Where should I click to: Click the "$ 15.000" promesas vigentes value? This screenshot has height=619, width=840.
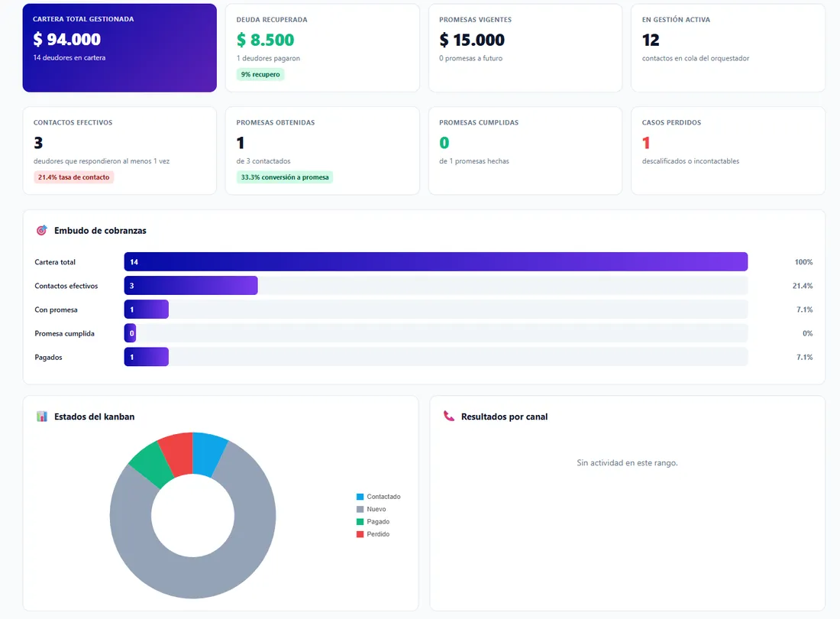[472, 40]
